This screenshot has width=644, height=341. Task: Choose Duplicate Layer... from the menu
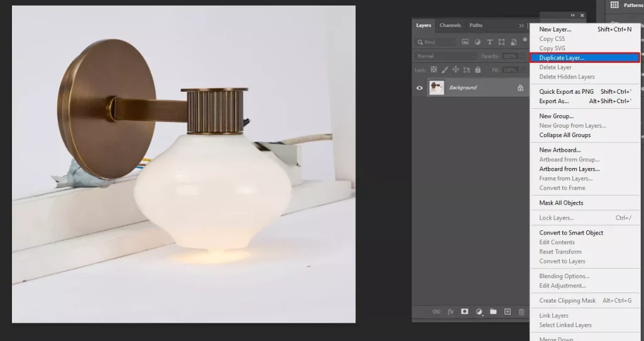(x=585, y=57)
